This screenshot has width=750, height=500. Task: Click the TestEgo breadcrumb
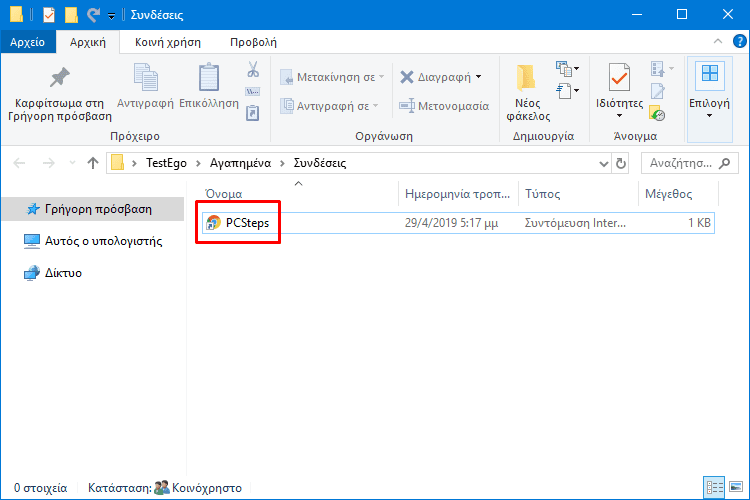(x=166, y=163)
